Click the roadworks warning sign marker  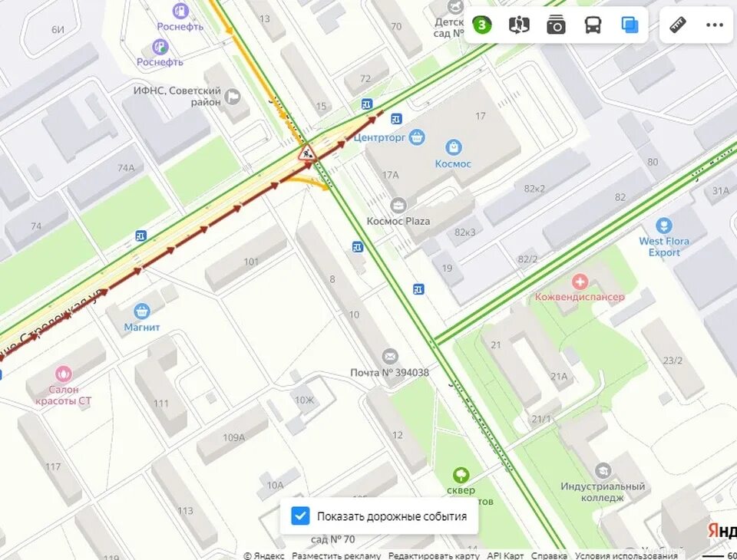[x=307, y=153]
